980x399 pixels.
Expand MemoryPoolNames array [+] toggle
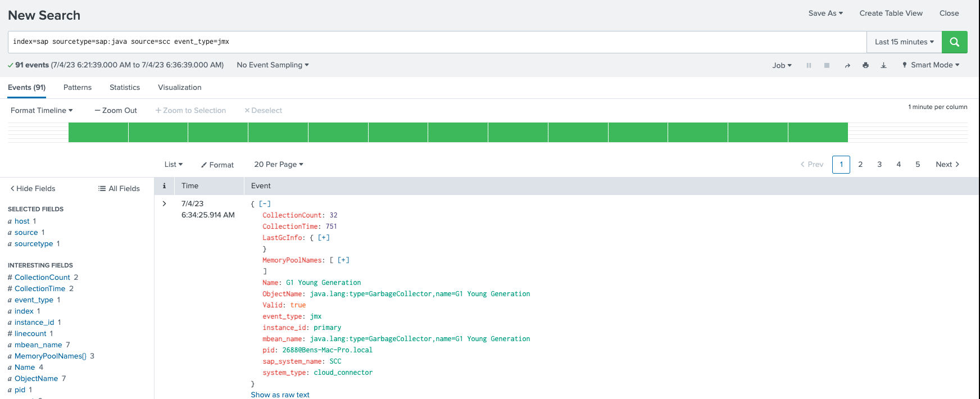(x=343, y=260)
